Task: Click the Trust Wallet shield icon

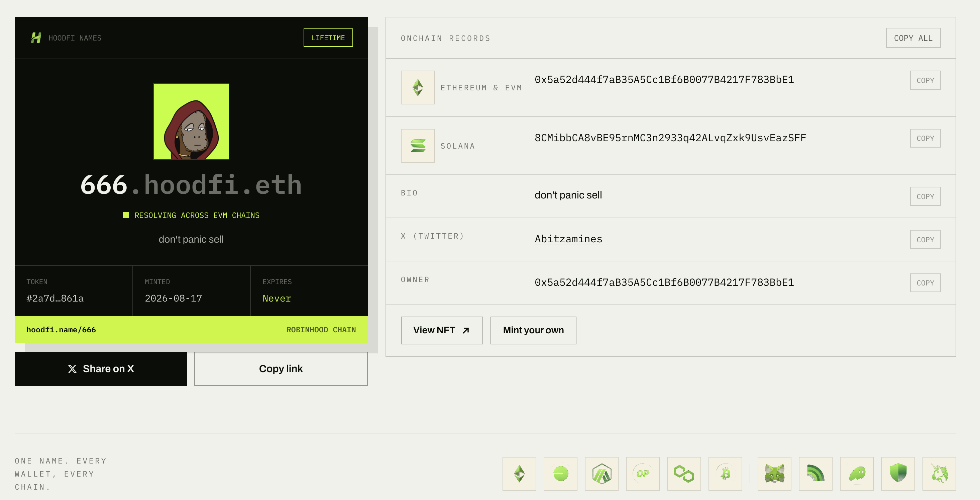Action: [898, 473]
